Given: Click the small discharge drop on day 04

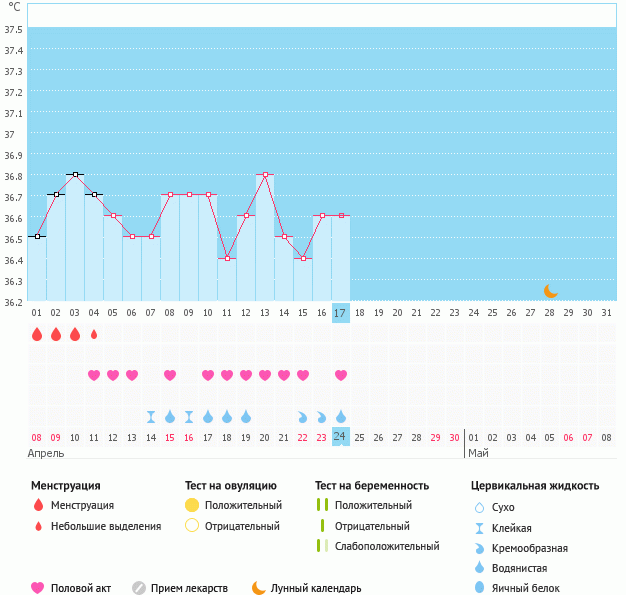Looking at the screenshot, I should 94,334.
